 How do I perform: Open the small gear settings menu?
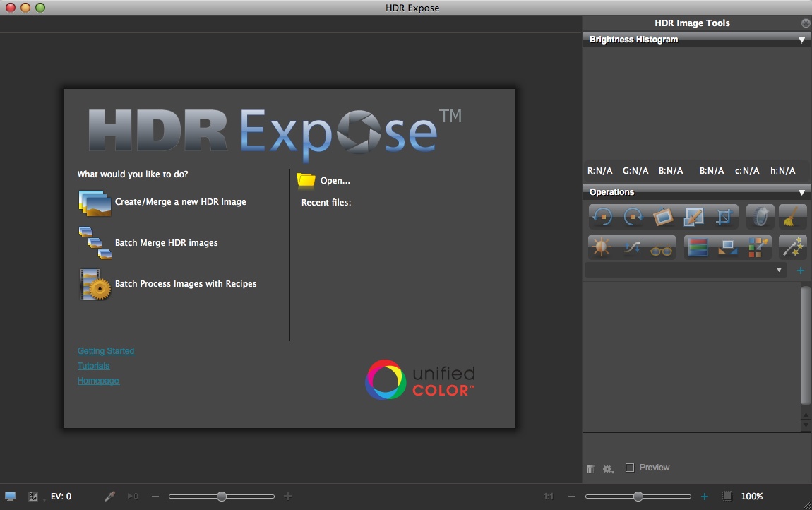pos(608,469)
